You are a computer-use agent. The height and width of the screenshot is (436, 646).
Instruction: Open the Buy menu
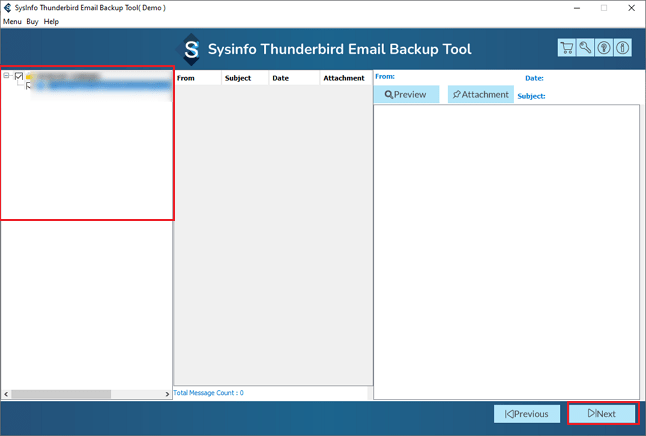32,21
